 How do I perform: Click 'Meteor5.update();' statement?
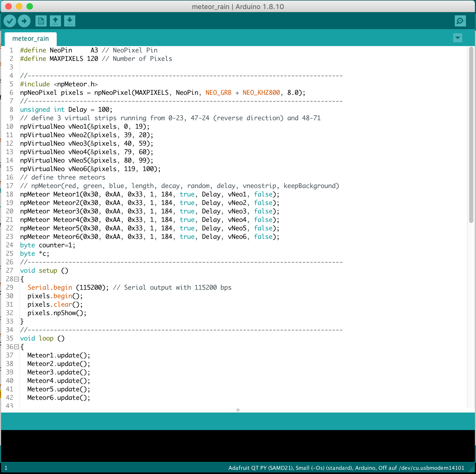pos(59,389)
